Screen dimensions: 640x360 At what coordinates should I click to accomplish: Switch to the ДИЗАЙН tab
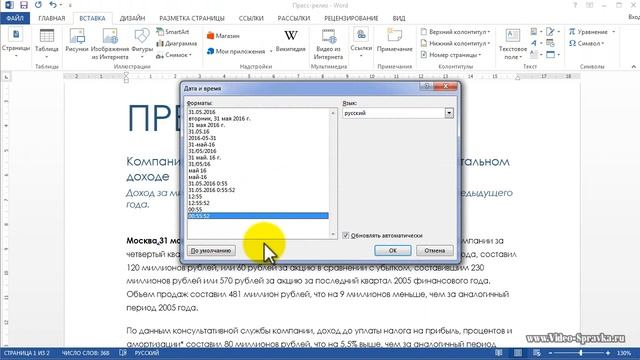coord(132,18)
